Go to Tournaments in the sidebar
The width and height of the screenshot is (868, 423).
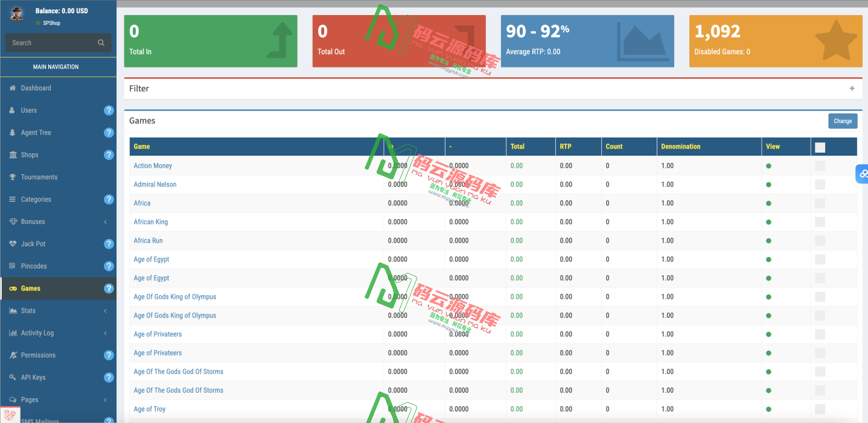point(39,177)
